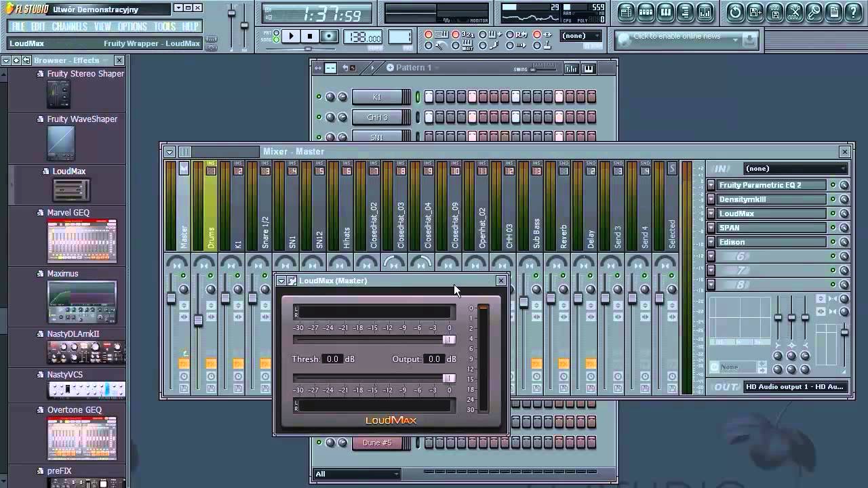Open LoudMax plugin wrapper options icon
Viewport: 868px width, 488px height.
[x=292, y=281]
